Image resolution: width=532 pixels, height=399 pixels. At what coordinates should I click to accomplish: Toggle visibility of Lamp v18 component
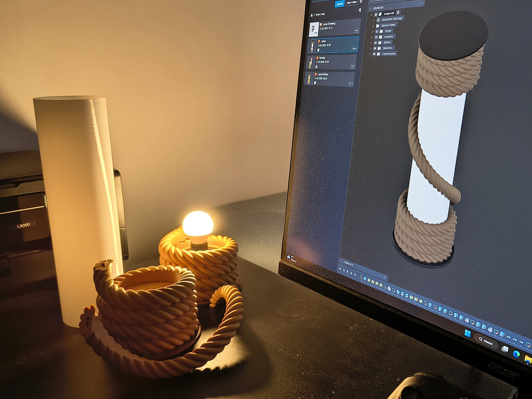pyautogui.click(x=376, y=14)
